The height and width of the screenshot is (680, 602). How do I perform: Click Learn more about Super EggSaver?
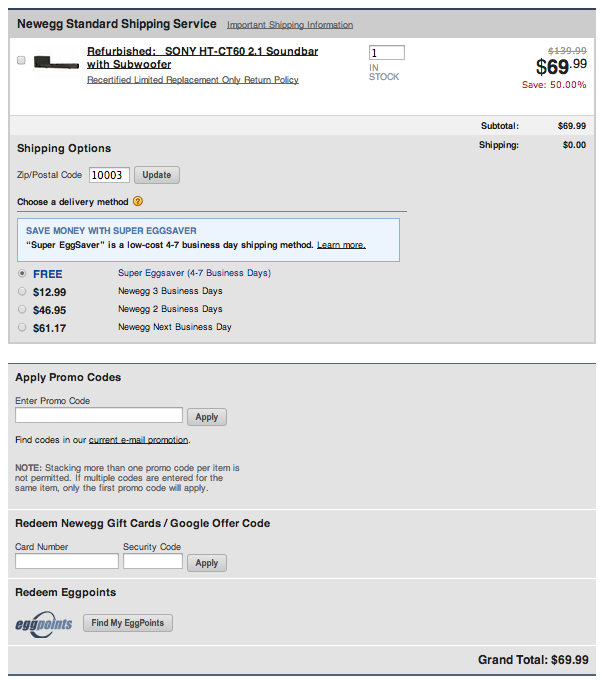(x=341, y=245)
